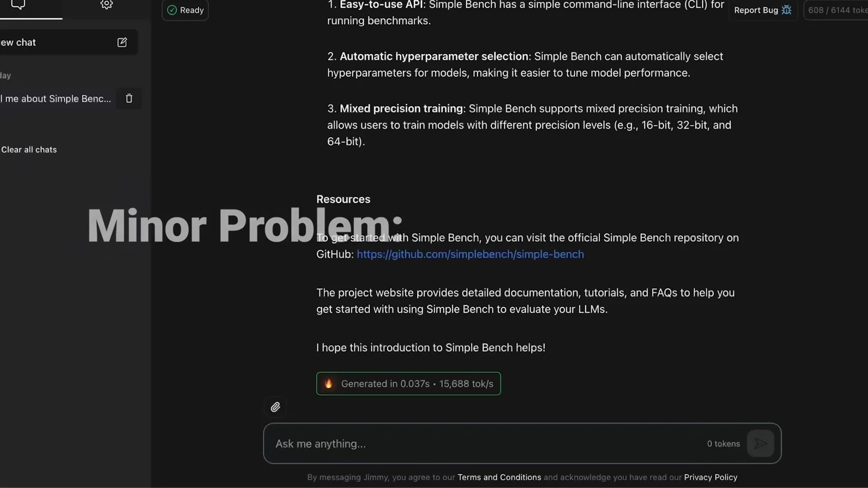868x488 pixels.
Task: Click the generation speed stats badge
Action: click(x=409, y=384)
